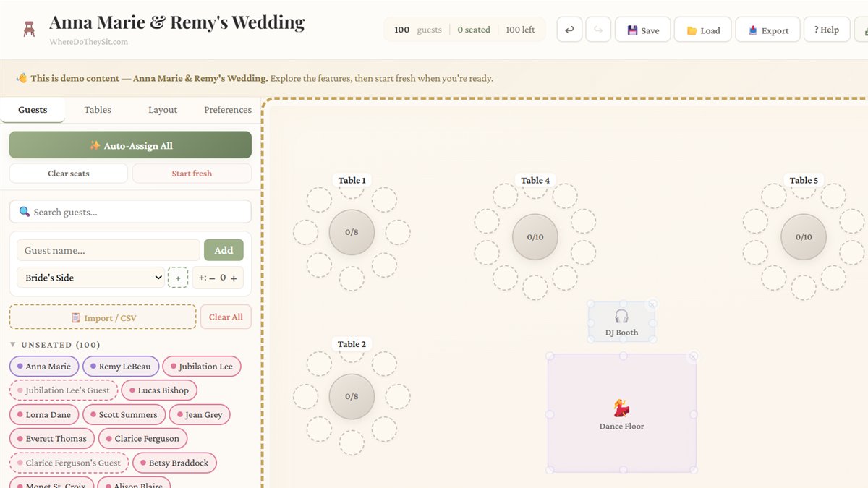The image size is (868, 488).
Task: Increase plus-ones count with plus
Action: click(x=234, y=278)
